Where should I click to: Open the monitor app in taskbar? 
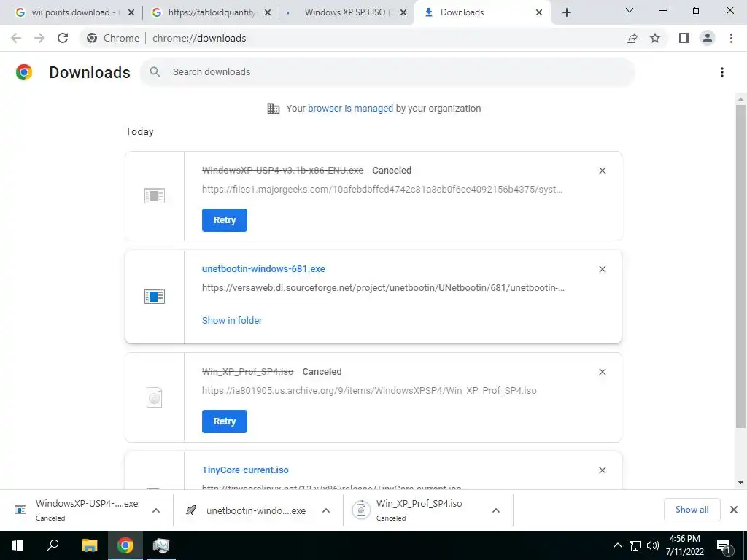(161, 545)
